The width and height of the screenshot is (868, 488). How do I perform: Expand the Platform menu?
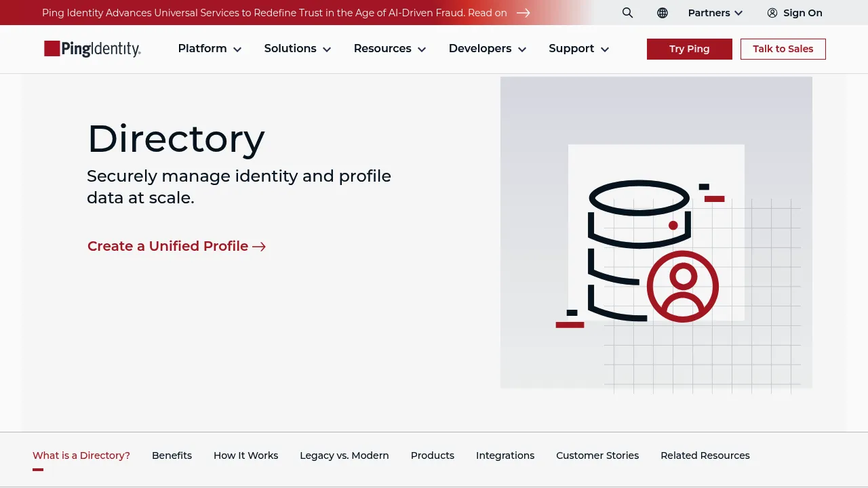[x=210, y=49]
